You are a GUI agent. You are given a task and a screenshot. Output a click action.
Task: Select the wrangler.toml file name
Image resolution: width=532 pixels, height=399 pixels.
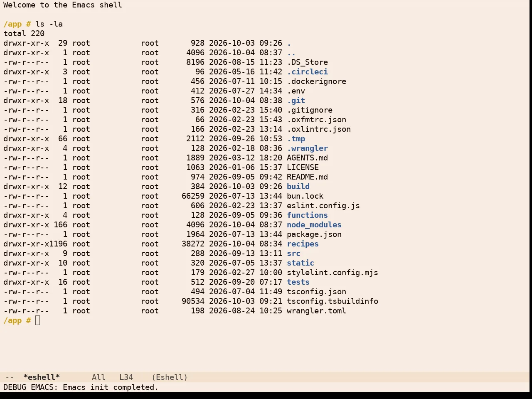coord(317,311)
